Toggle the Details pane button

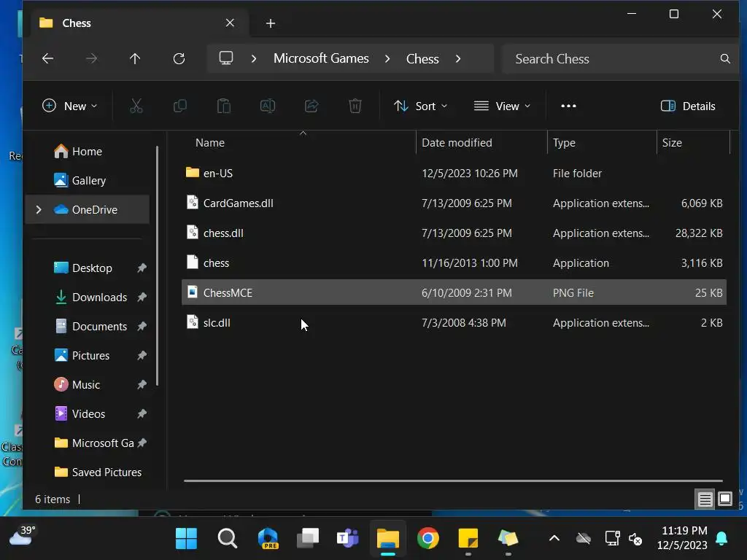tap(688, 106)
